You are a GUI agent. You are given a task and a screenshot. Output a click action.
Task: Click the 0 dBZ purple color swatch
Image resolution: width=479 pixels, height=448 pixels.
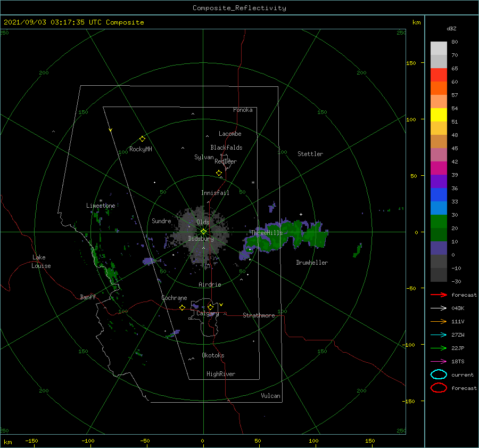click(439, 248)
